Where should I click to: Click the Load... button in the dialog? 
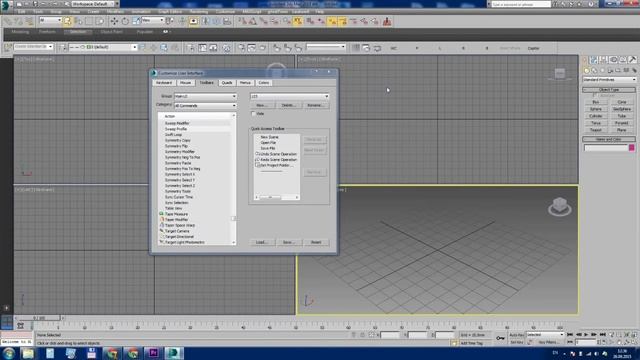[x=261, y=242]
